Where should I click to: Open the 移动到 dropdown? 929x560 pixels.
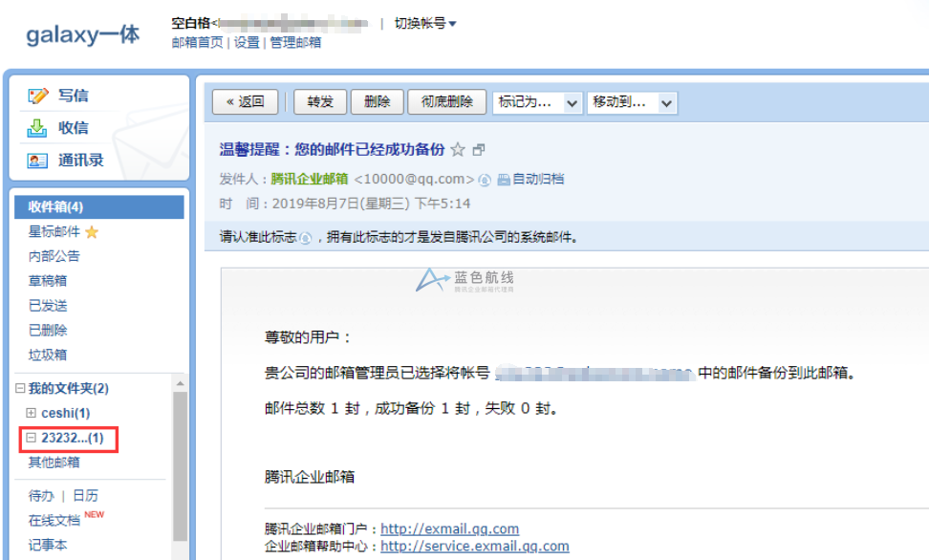(x=632, y=102)
